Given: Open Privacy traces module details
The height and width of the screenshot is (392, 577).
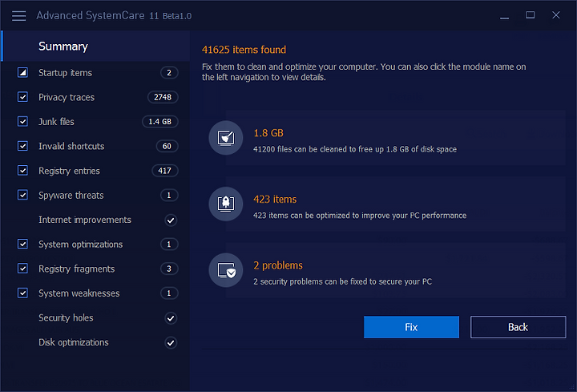Looking at the screenshot, I should click(x=67, y=97).
